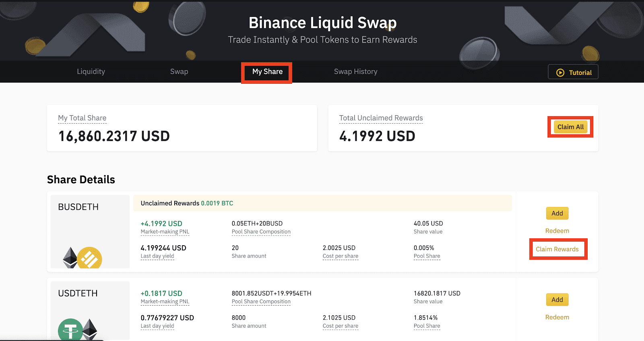
Task: Click Pool Share label under 0.005%
Action: click(x=427, y=256)
